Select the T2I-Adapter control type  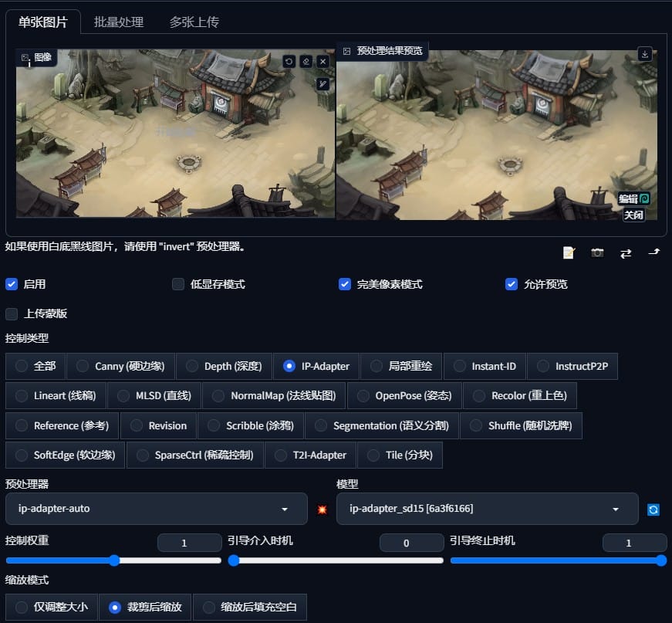click(311, 455)
